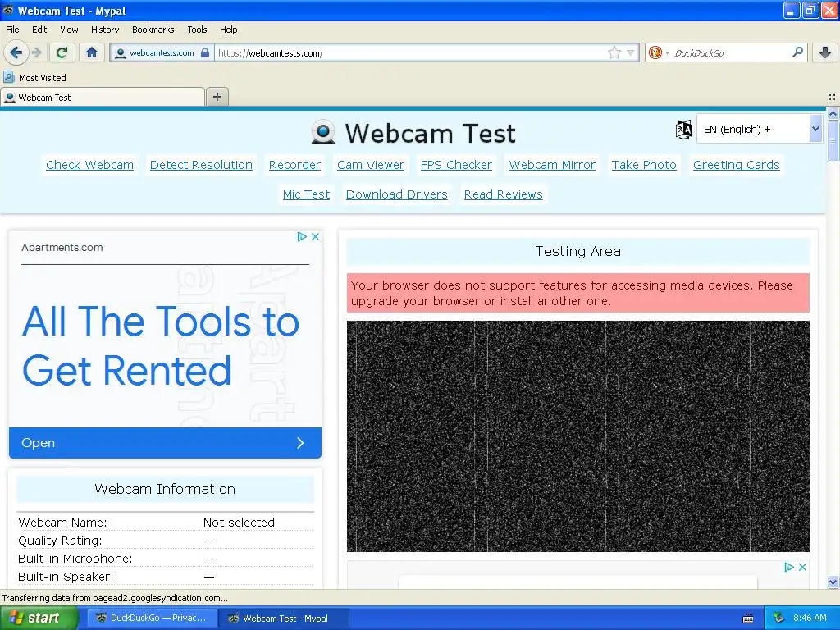Expand the URL bar history dropdown arrow

[x=631, y=52]
